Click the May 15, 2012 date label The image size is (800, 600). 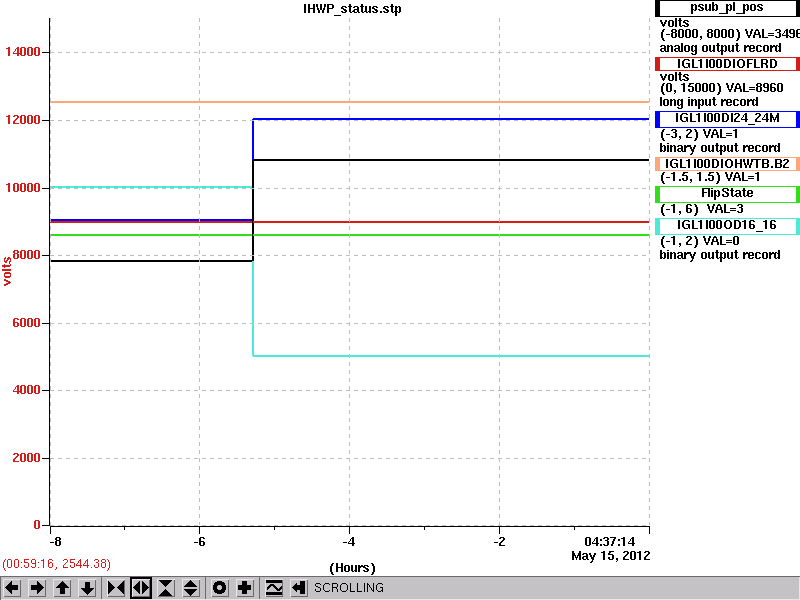point(611,556)
